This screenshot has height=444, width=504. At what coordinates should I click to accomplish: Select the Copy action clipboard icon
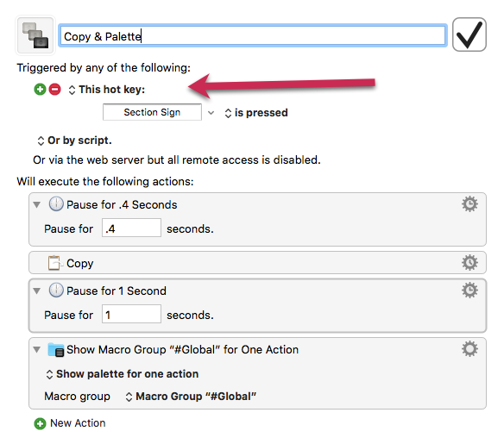tap(54, 263)
